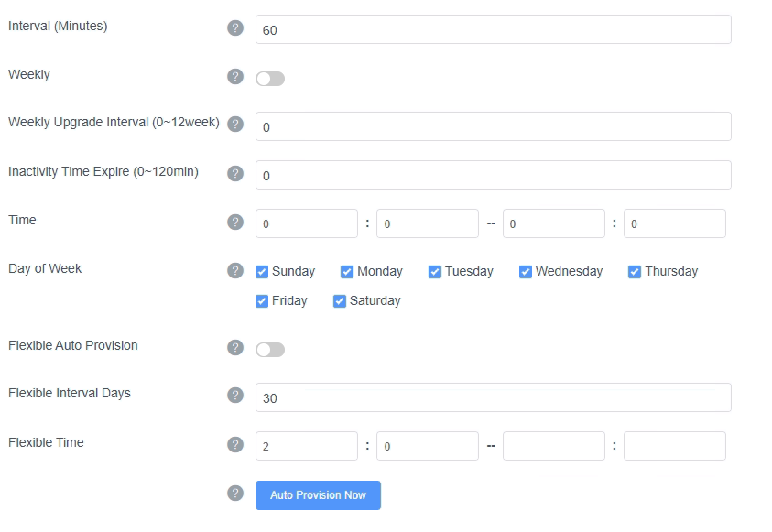The height and width of the screenshot is (532, 772).
Task: Show help for Inactivity Time Expire
Action: pyautogui.click(x=235, y=173)
